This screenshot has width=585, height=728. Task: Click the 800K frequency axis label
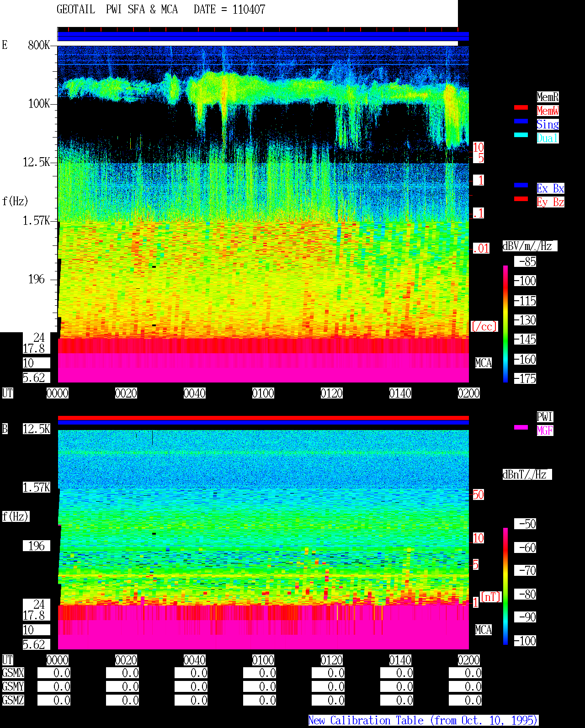[39, 45]
